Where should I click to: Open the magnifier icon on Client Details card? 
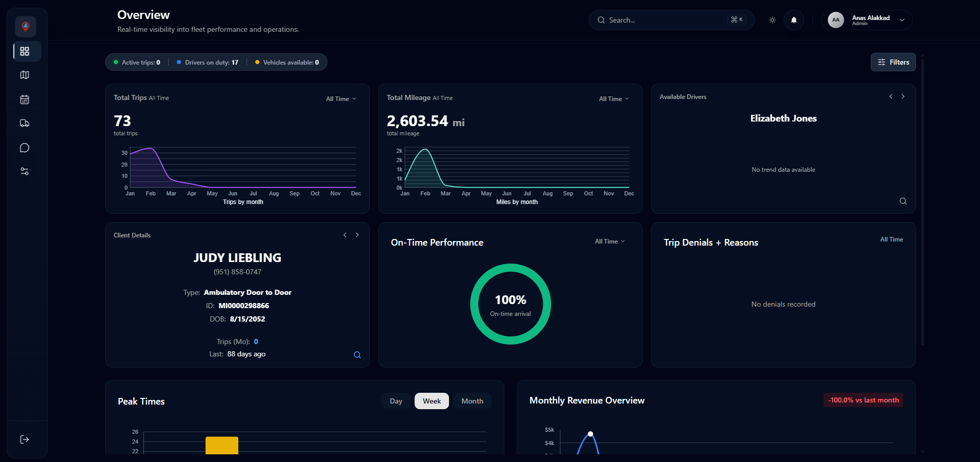point(357,354)
